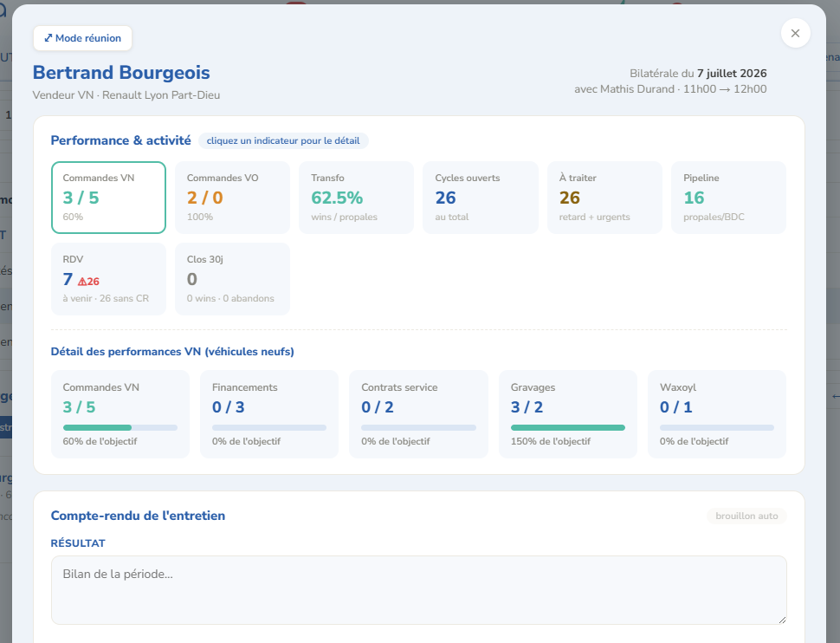Click the '150% de l'objectif' text
The image size is (840, 643).
[551, 441]
